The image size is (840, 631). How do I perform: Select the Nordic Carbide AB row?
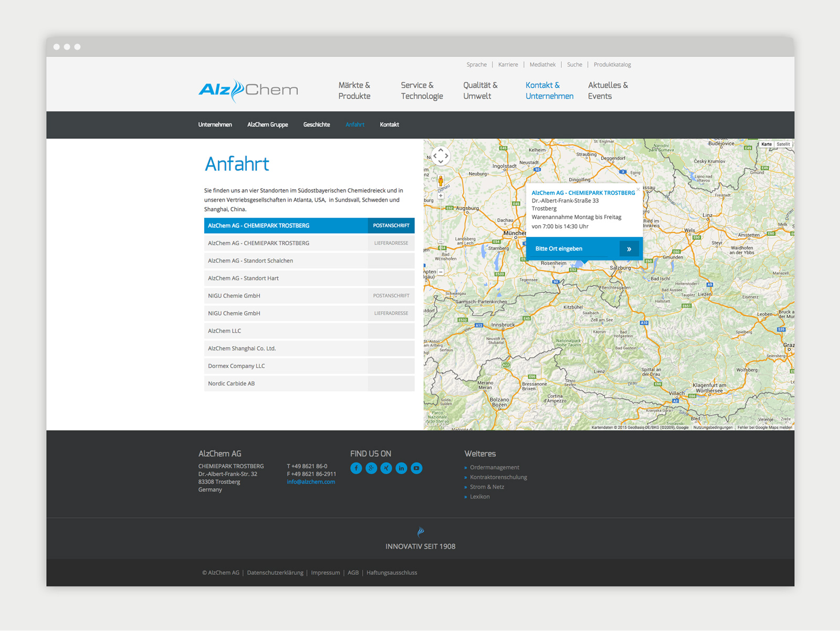tap(309, 384)
